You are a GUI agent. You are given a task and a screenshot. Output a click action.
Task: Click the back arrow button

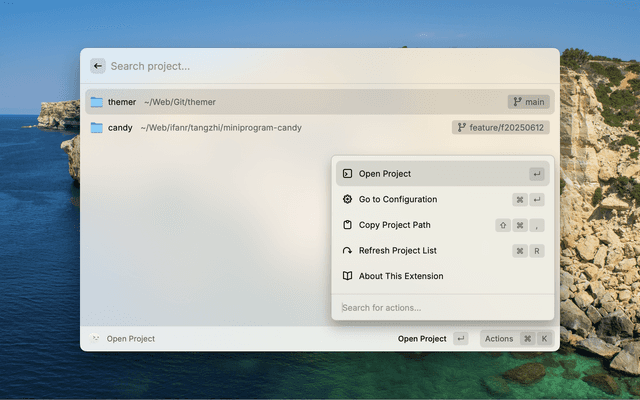[x=98, y=66]
